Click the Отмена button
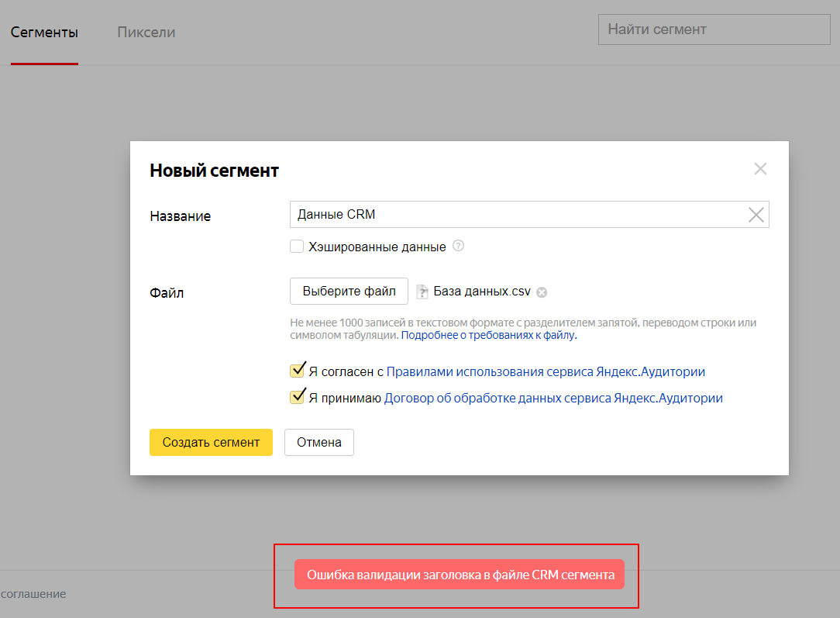 tap(318, 442)
